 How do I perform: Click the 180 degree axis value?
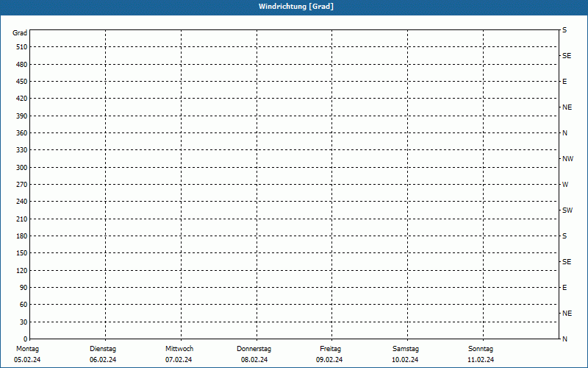[21, 236]
